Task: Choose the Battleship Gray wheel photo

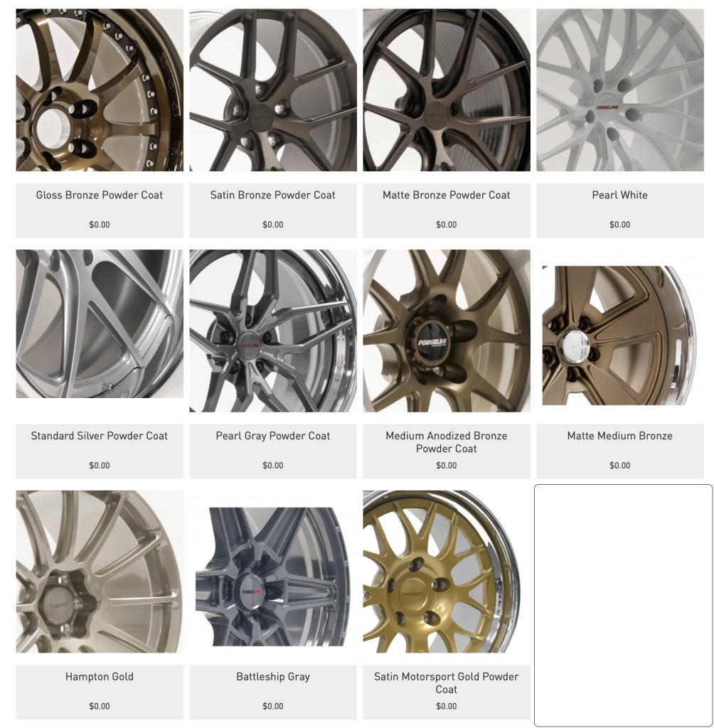Action: (273, 576)
